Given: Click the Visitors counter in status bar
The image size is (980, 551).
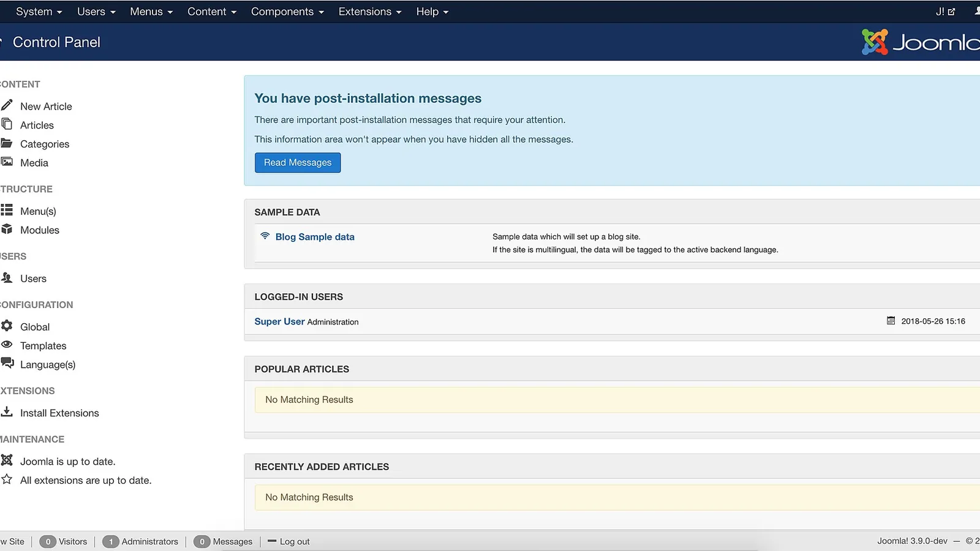Looking at the screenshot, I should click(63, 542).
